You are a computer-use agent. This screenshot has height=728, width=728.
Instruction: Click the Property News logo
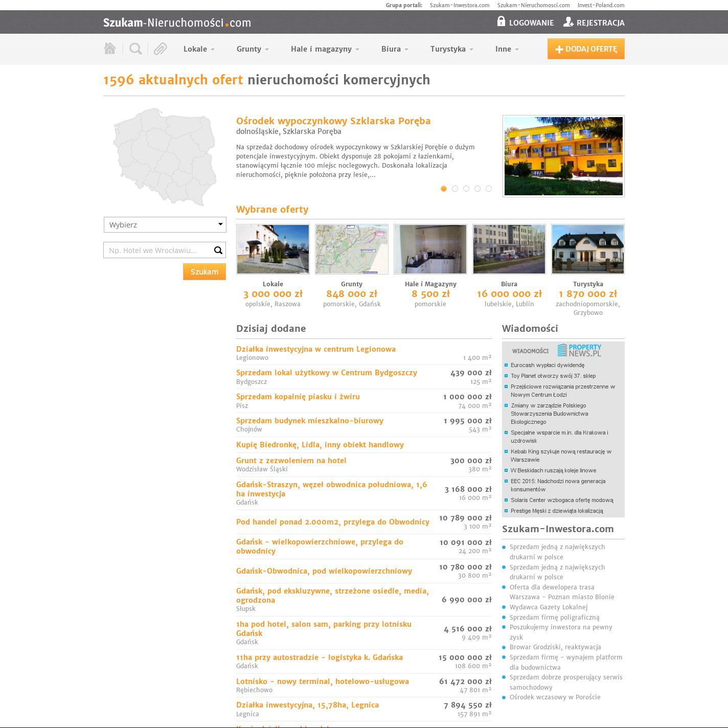(x=579, y=350)
